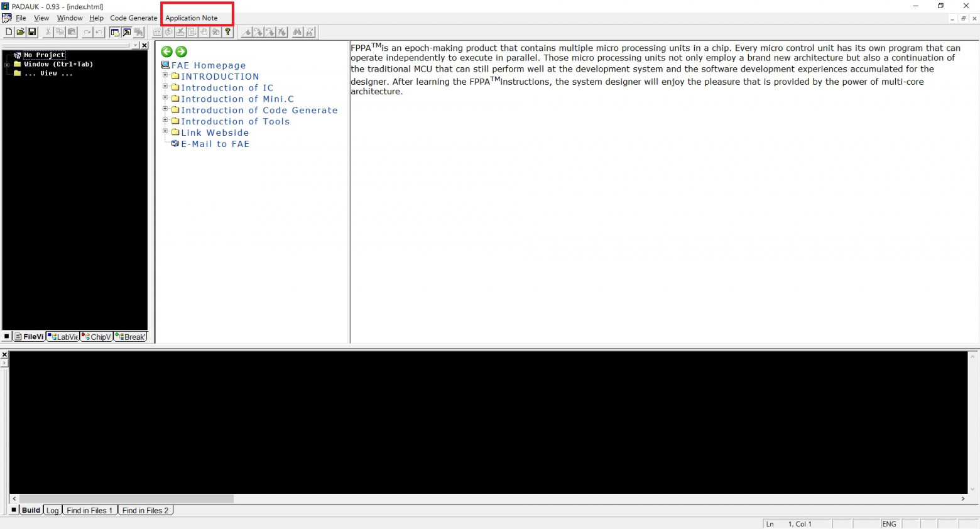Close the project workspace panel

pos(144,45)
